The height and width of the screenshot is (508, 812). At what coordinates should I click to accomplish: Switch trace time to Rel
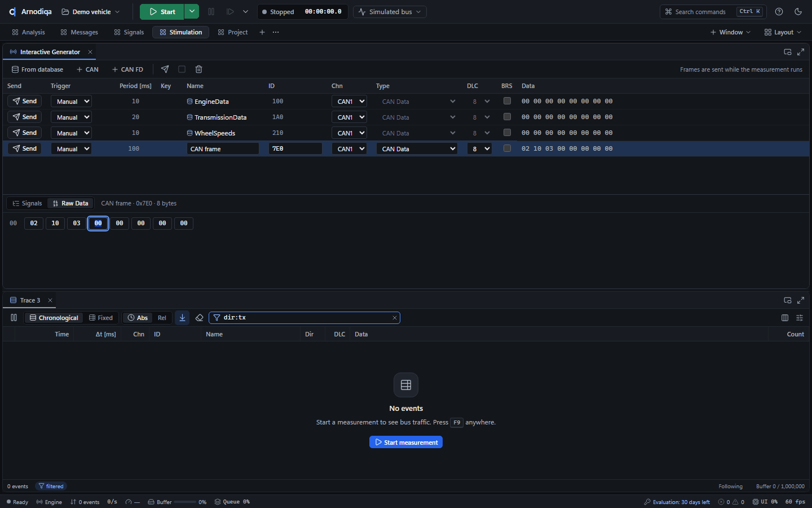tap(162, 318)
